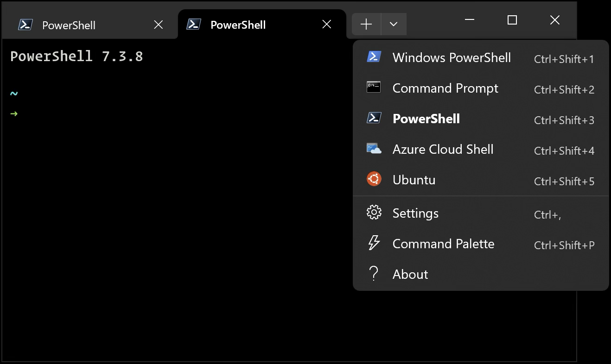Click the Command Palette lightning bolt icon

click(x=374, y=243)
